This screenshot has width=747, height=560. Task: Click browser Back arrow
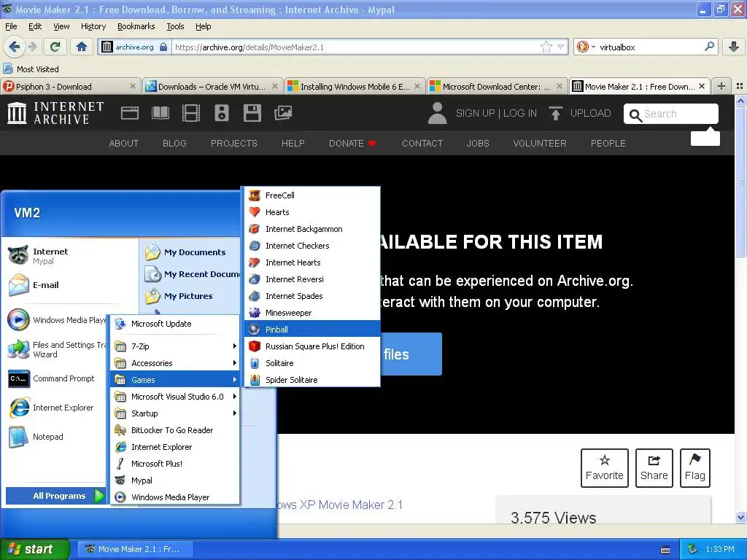pos(15,47)
